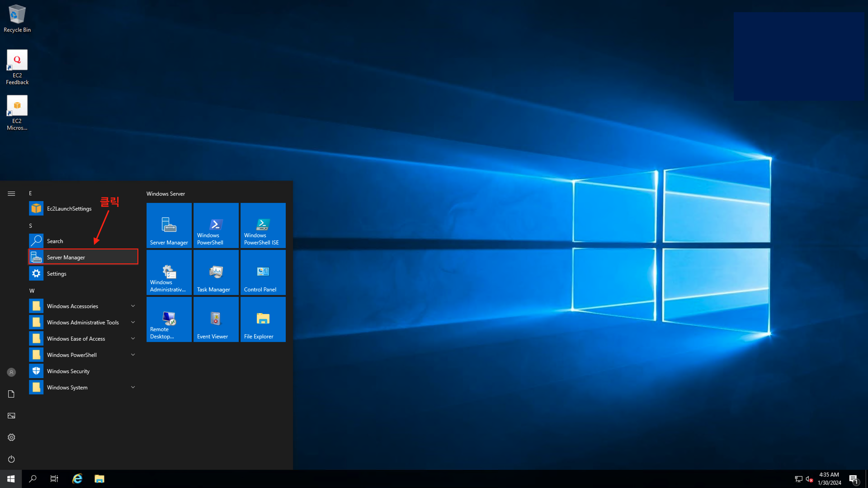
Task: Open Ec2LaunchSettings from the app list
Action: (x=69, y=209)
